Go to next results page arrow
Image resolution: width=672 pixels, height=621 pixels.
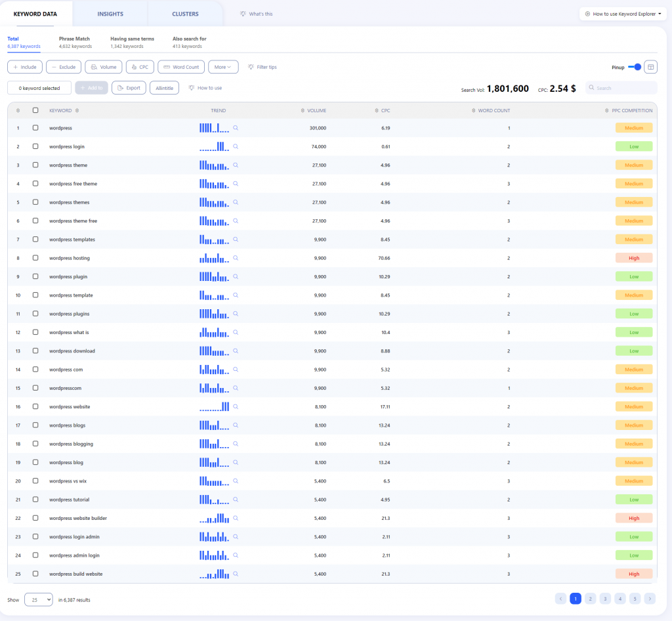tap(650, 599)
